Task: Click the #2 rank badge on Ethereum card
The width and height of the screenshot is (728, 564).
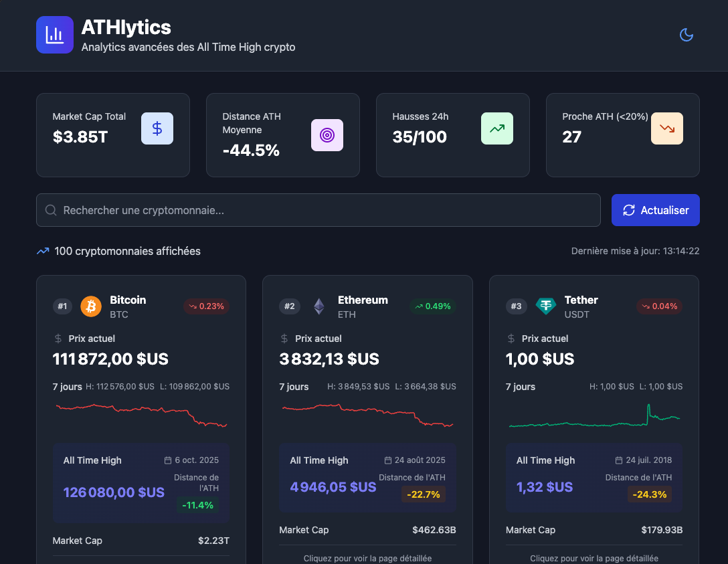Action: pos(290,306)
